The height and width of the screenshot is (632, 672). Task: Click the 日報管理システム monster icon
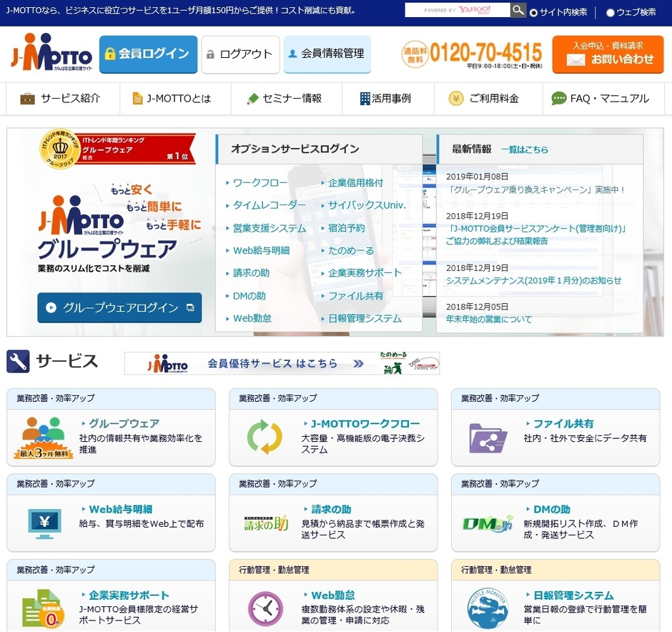click(x=488, y=608)
